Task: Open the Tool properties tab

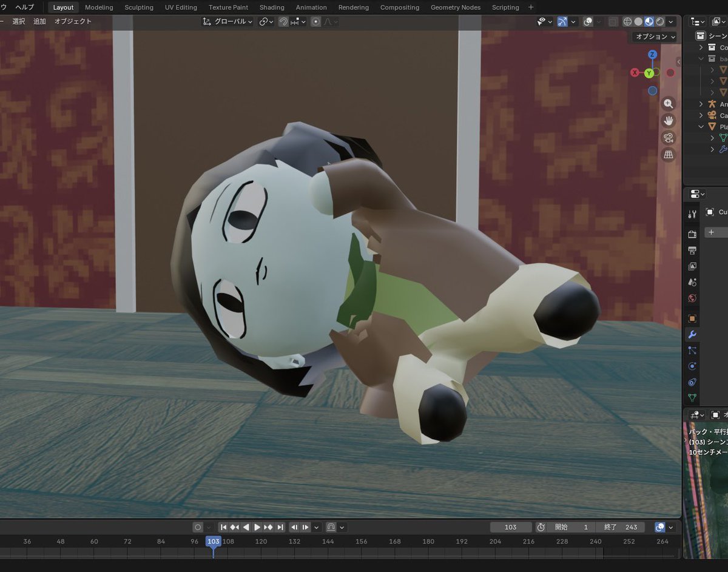Action: [x=692, y=214]
